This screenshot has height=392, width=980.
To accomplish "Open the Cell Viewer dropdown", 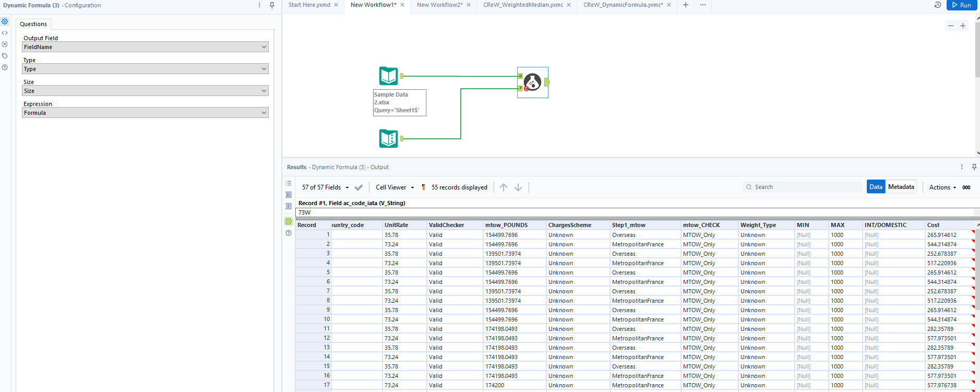I will click(395, 187).
